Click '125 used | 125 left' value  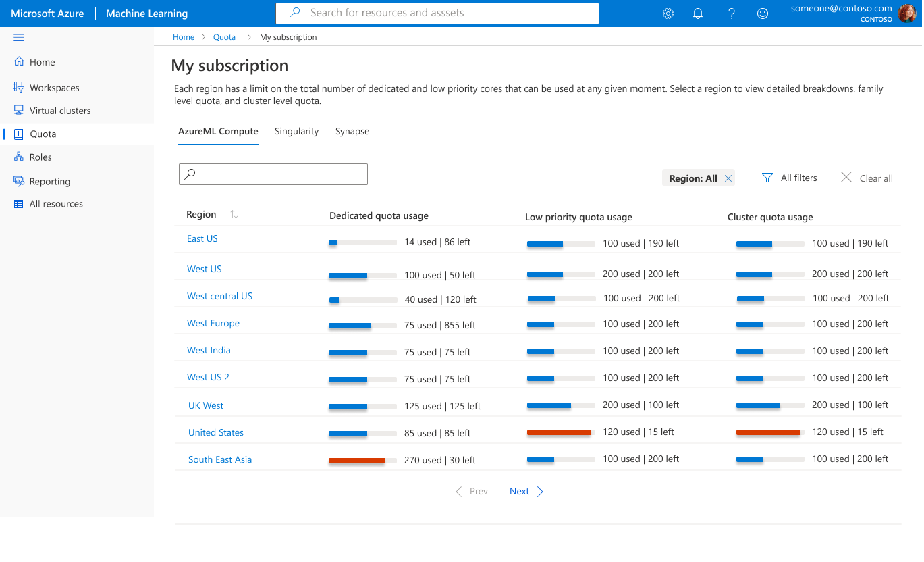443,407
